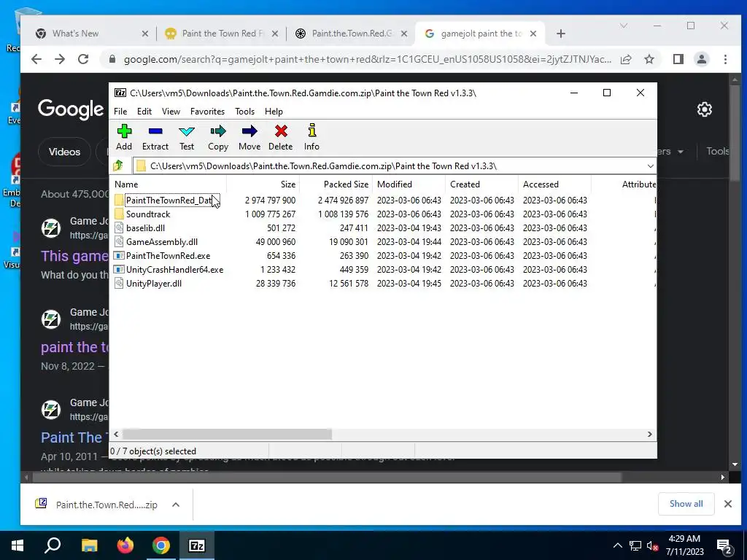Sort by the Packed Size column header

336,184
